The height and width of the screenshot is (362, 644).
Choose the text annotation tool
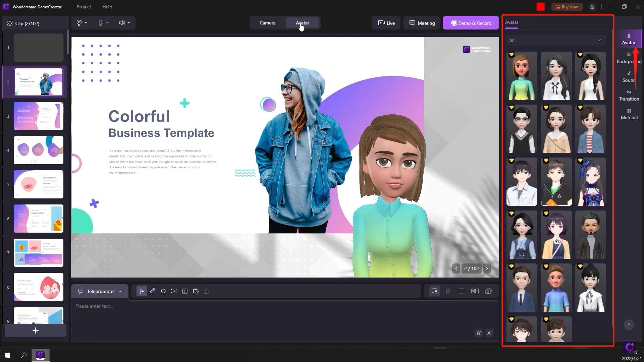coord(184,291)
